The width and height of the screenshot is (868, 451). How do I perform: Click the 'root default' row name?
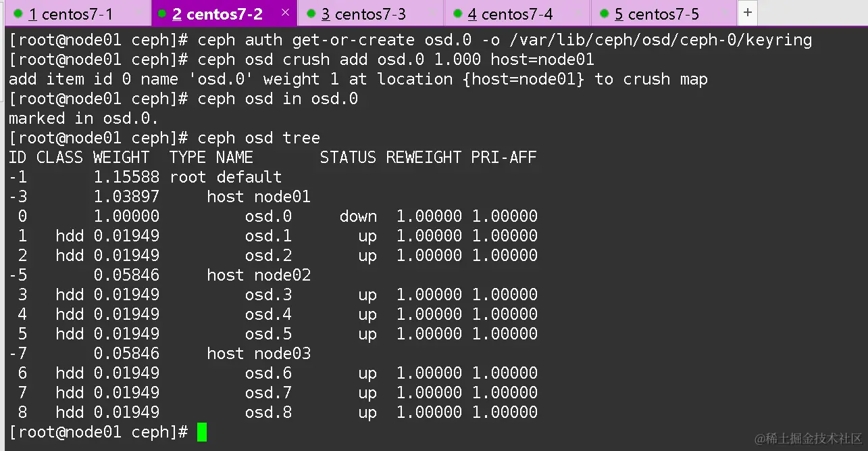[x=226, y=177]
